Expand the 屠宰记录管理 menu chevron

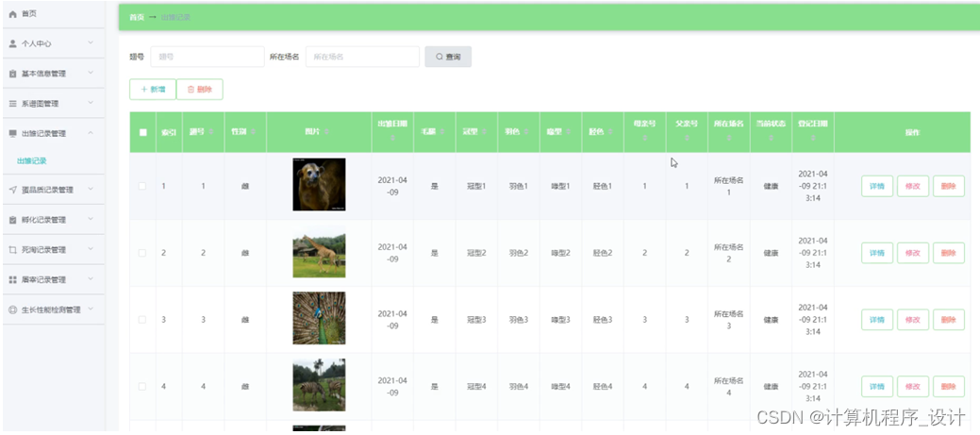coord(91,278)
